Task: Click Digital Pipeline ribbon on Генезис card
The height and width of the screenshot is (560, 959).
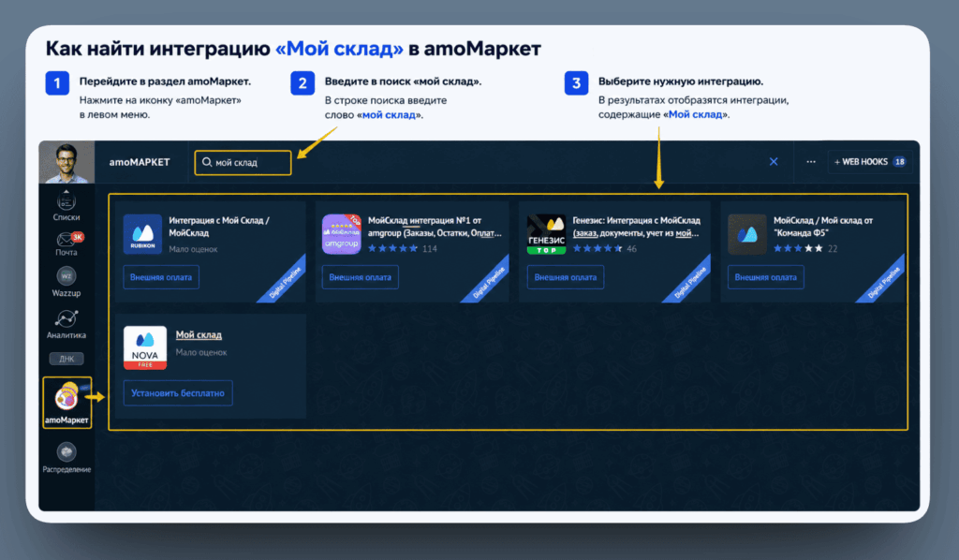Action: [x=690, y=283]
